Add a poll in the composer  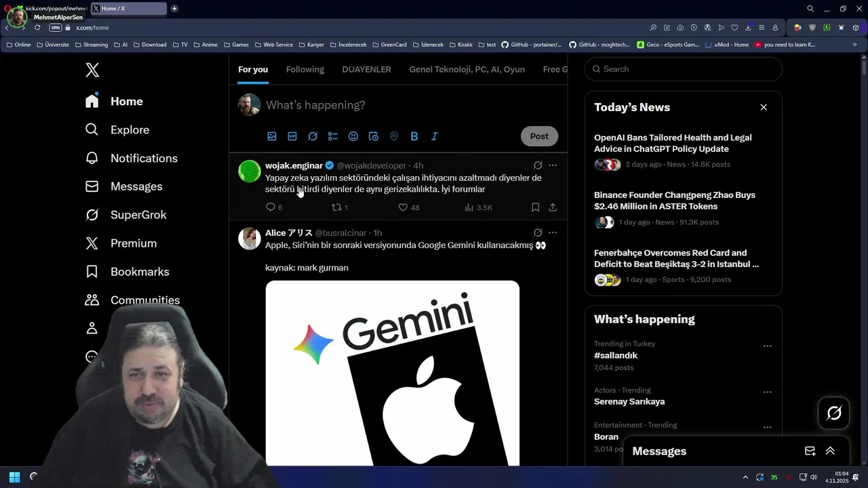(333, 136)
